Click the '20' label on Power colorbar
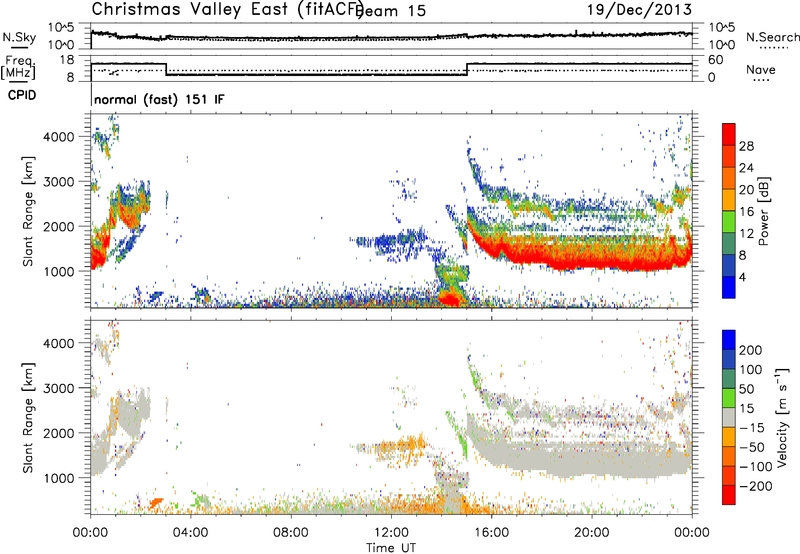 pyautogui.click(x=746, y=190)
